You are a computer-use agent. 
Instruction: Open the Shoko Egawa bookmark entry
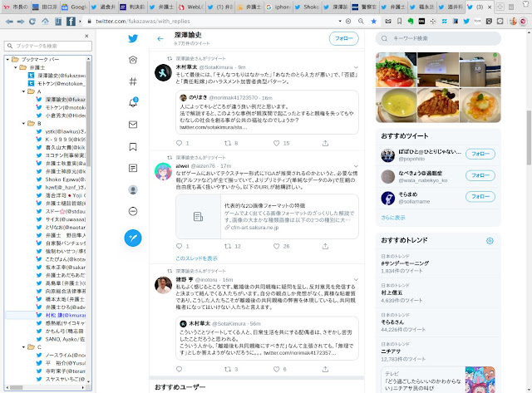click(62, 179)
